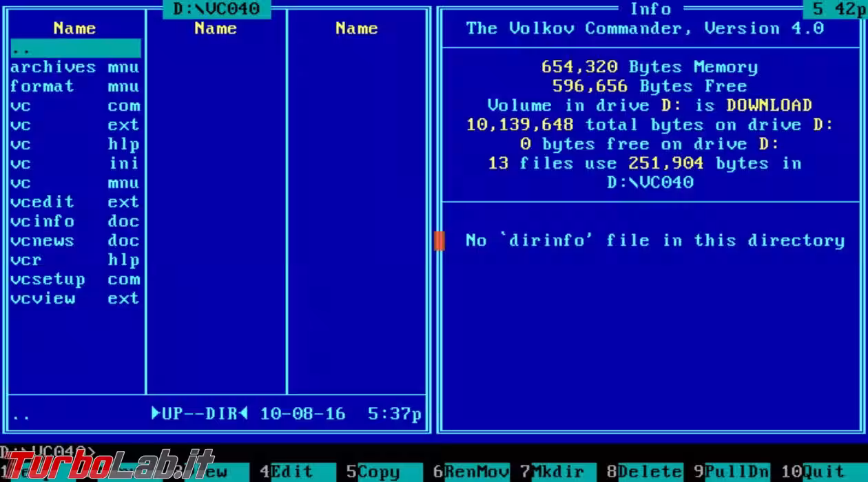The image size is (868, 482).
Task: Click the third Name column header
Action: 357,28
